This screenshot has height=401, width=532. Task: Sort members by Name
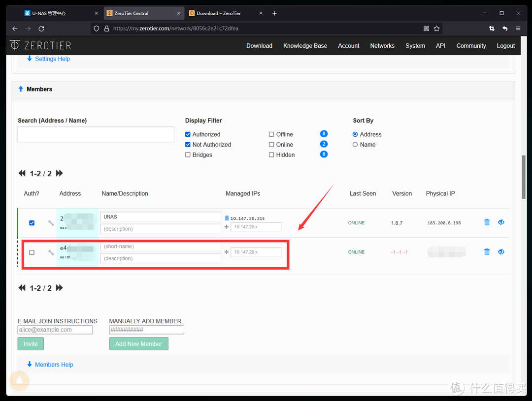tap(355, 145)
